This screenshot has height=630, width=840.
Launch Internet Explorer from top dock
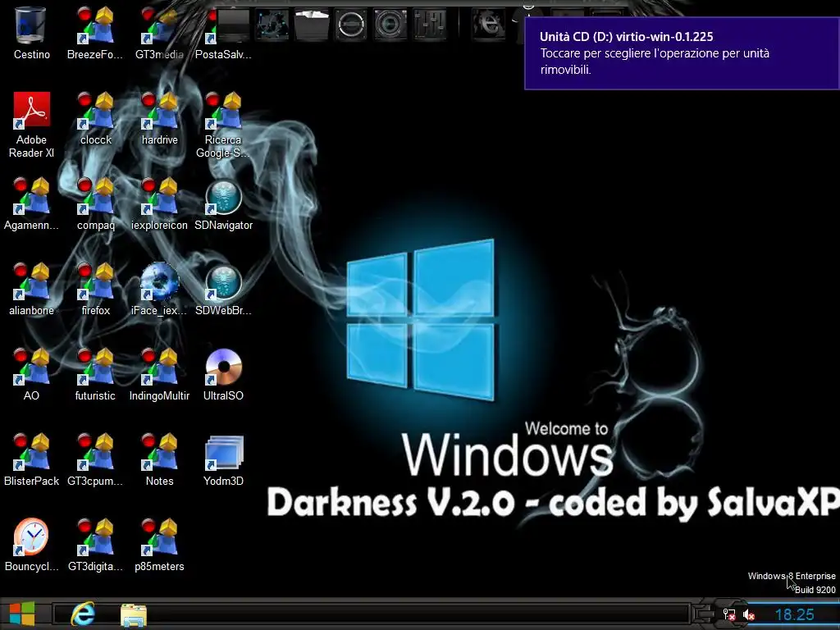[x=488, y=24]
